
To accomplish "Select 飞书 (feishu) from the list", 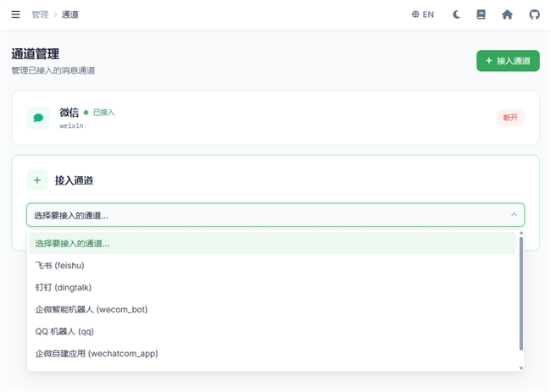I will pos(59,265).
